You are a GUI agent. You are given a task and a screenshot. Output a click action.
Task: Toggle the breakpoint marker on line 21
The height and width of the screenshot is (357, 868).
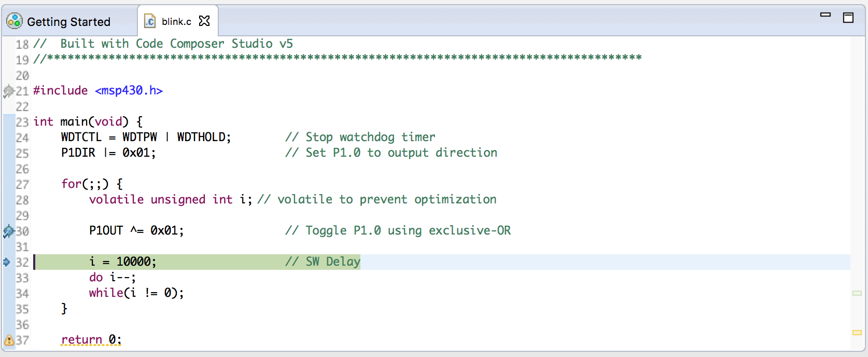[8, 91]
